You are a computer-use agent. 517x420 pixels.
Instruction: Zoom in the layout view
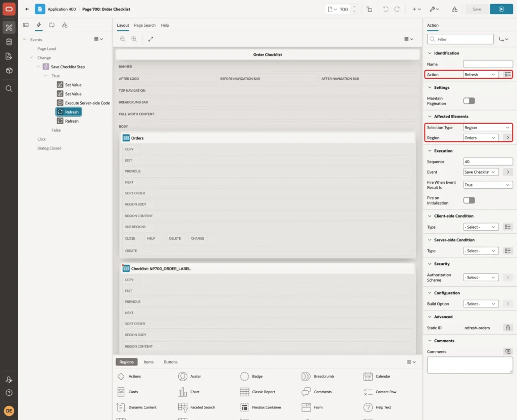click(134, 39)
